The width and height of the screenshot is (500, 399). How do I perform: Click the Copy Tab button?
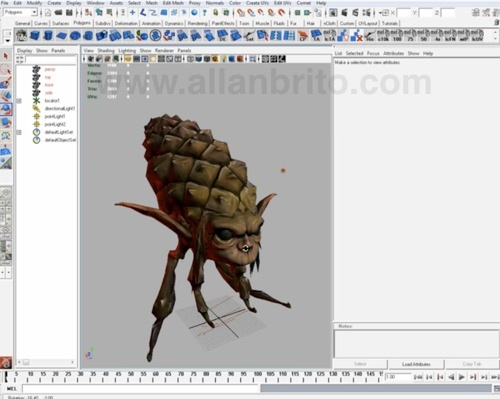(x=472, y=364)
